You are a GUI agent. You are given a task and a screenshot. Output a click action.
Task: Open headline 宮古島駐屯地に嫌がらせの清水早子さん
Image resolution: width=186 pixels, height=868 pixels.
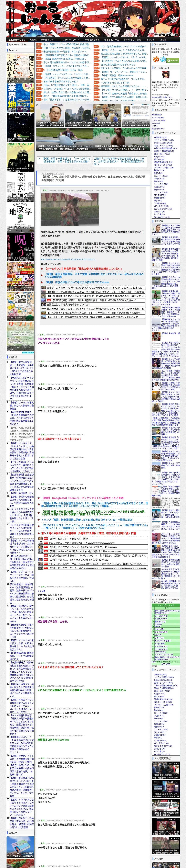(x=125, y=54)
